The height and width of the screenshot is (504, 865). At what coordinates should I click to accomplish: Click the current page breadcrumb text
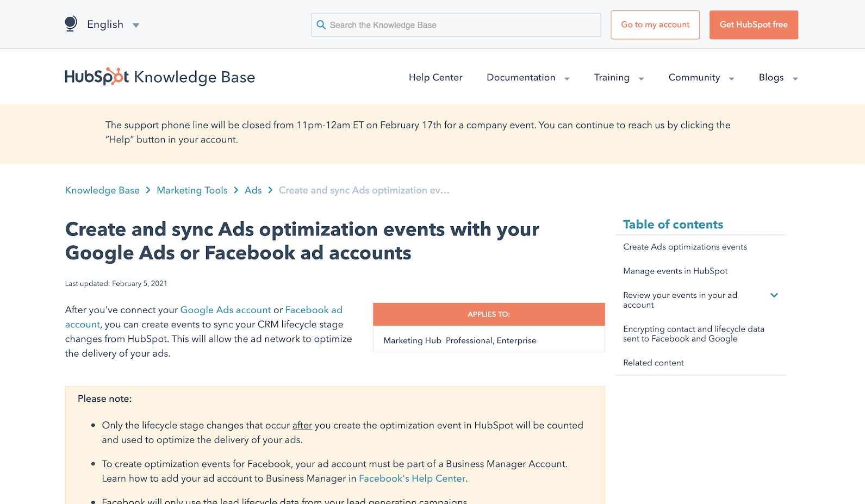click(364, 190)
